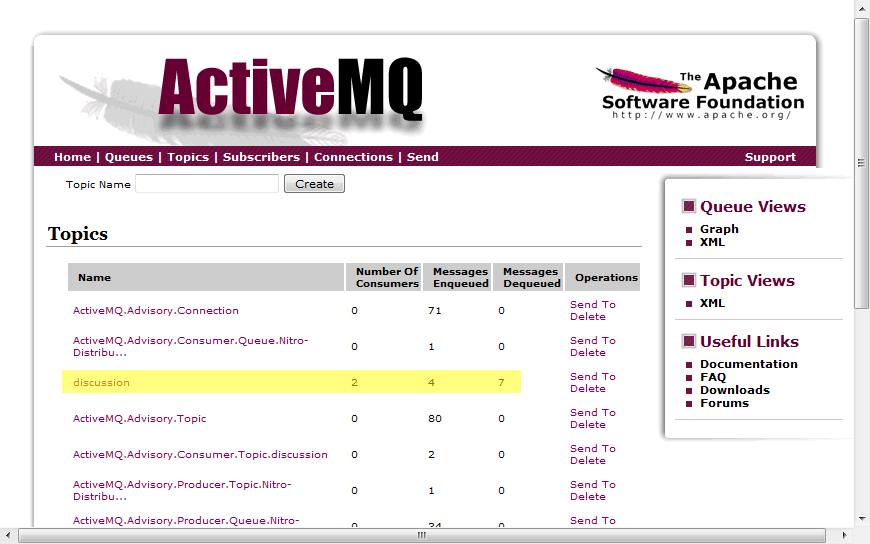
Task: Click the vertical scrollbar thumb
Action: click(861, 163)
